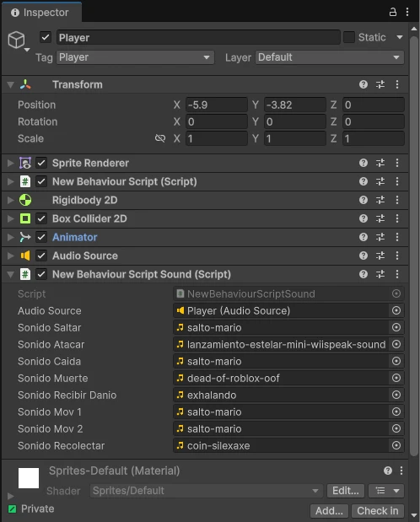Click the shader Edit... button
420x522 pixels.
coord(346,491)
